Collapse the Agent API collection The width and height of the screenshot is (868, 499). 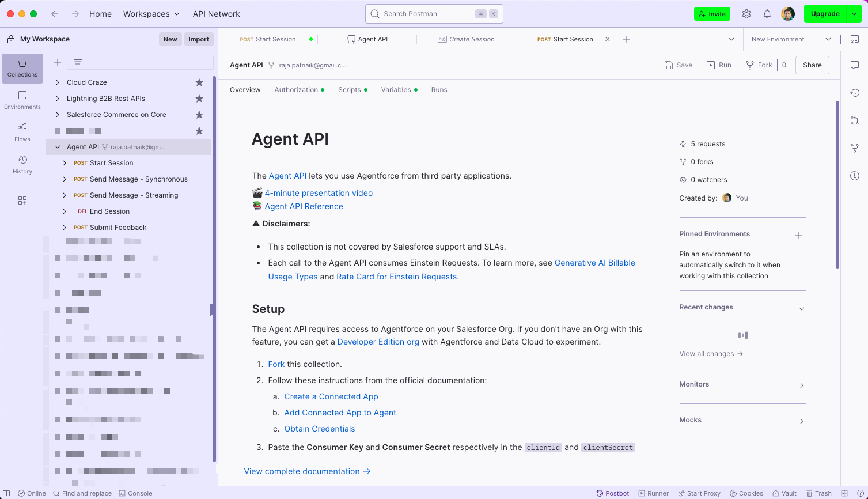58,147
